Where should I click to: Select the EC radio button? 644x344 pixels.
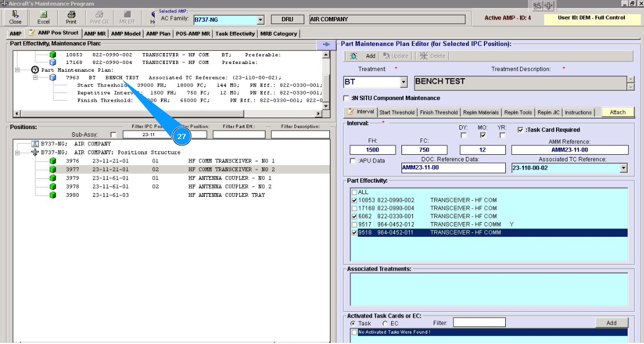385,323
